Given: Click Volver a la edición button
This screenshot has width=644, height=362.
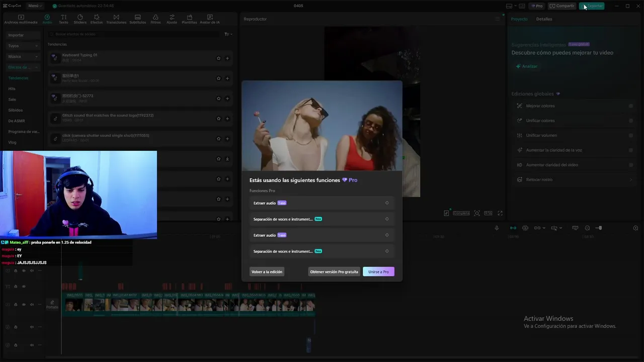Looking at the screenshot, I should pos(267,272).
